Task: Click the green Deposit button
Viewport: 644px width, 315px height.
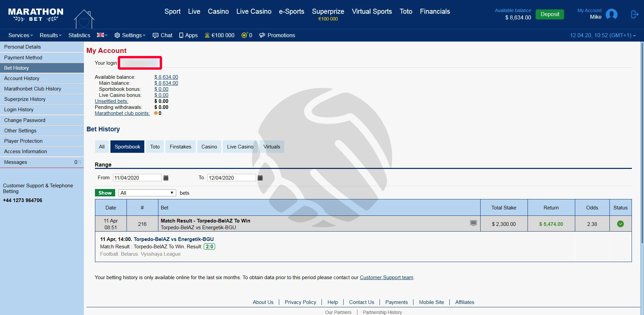Action: 550,14
